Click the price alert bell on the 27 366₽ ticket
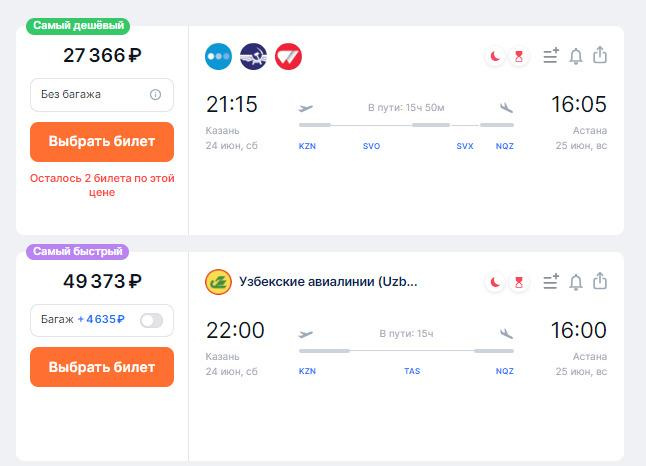 tap(576, 56)
